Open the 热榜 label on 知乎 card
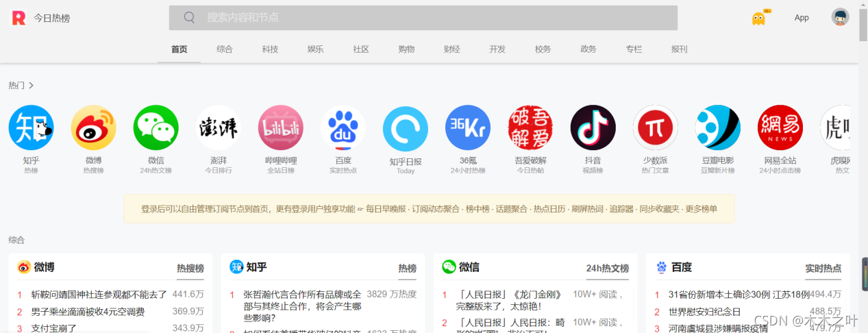 408,269
